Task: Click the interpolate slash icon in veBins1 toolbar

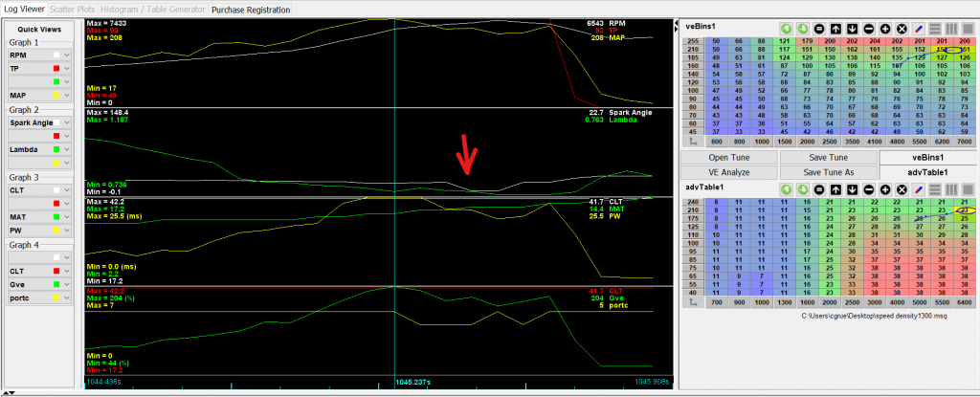Action: coord(919,29)
